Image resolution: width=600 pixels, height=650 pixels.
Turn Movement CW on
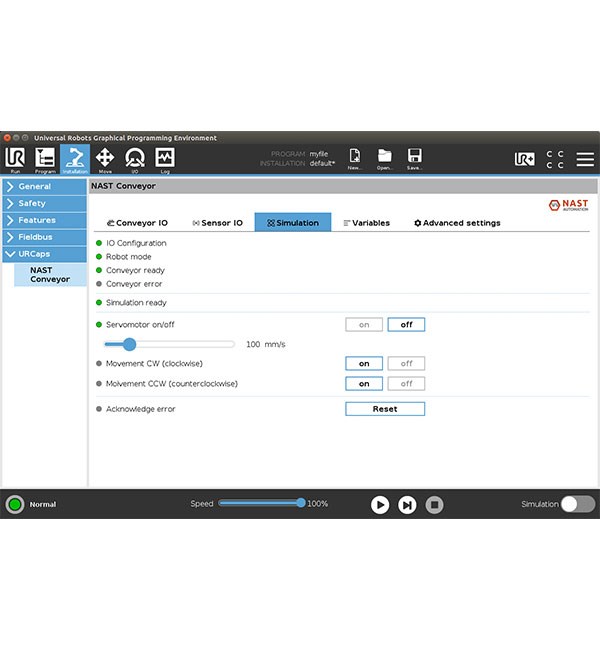(364, 364)
